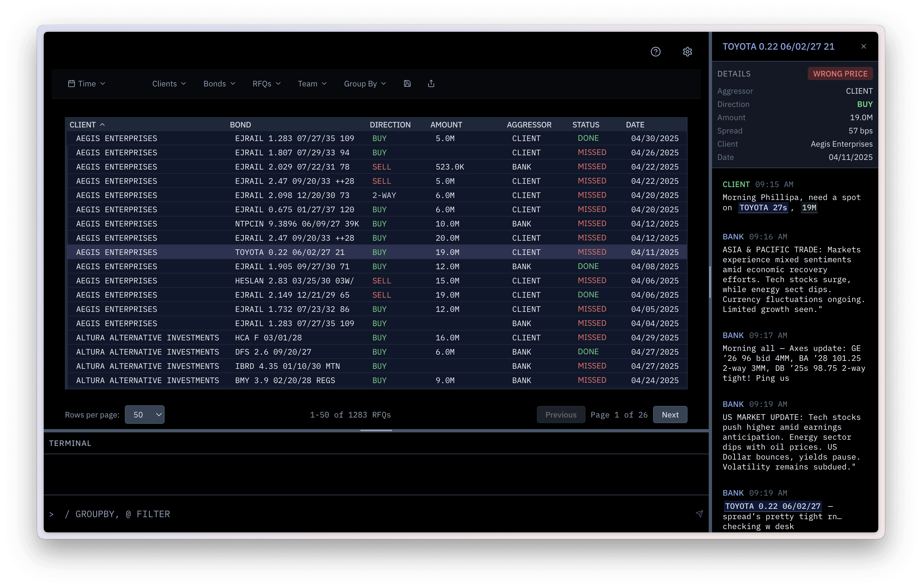Grab the terminal panel resize handle
The height and width of the screenshot is (588, 922).
coord(376,431)
